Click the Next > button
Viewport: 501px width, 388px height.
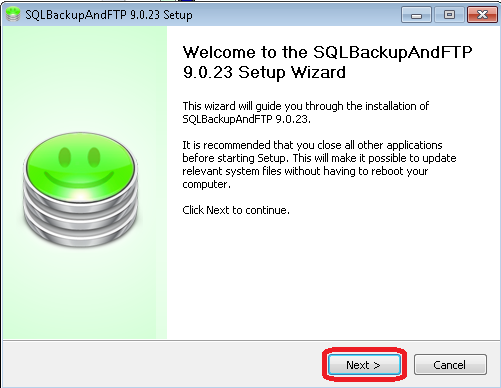coord(364,365)
